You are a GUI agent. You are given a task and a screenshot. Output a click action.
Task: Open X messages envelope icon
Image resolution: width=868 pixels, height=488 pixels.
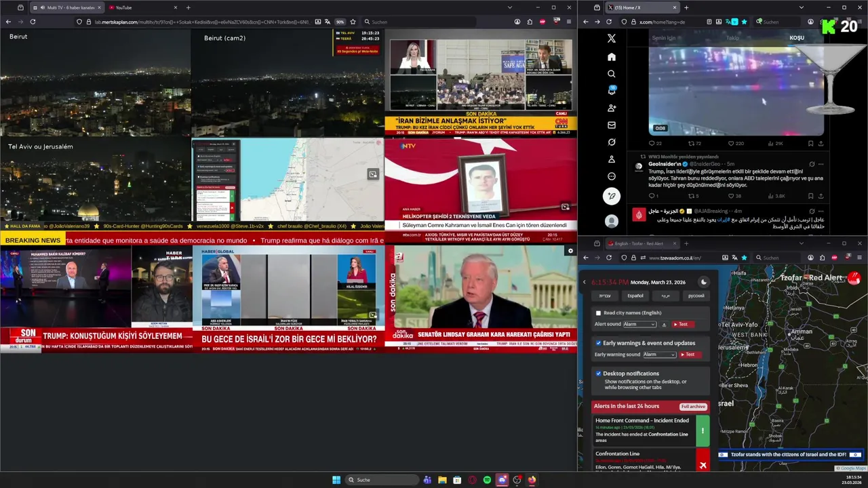click(x=612, y=125)
